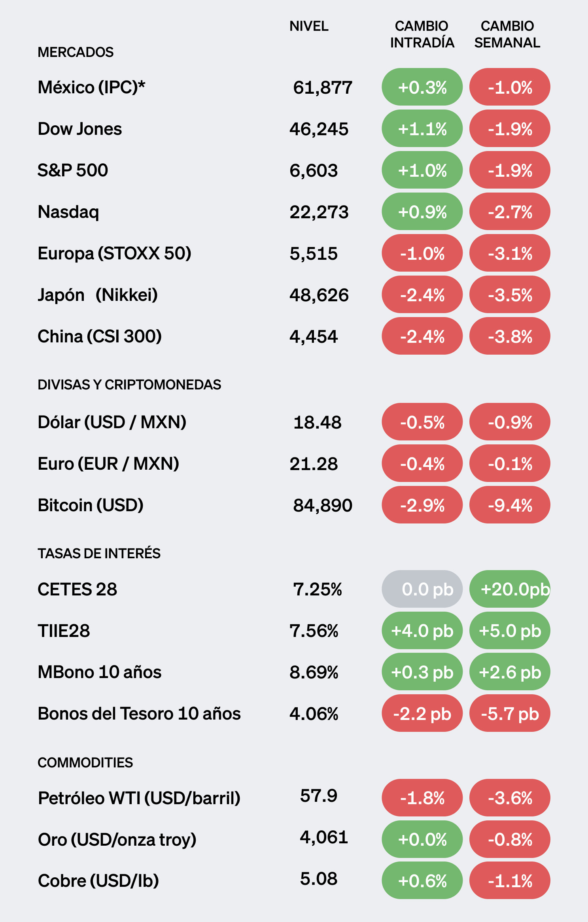
Task: Select the Europa (STOXX 50) label
Action: pos(114,253)
